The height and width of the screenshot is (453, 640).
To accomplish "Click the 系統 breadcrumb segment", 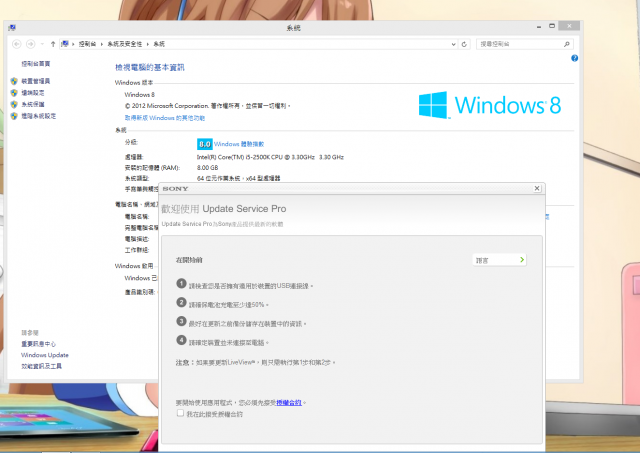I will [159, 44].
